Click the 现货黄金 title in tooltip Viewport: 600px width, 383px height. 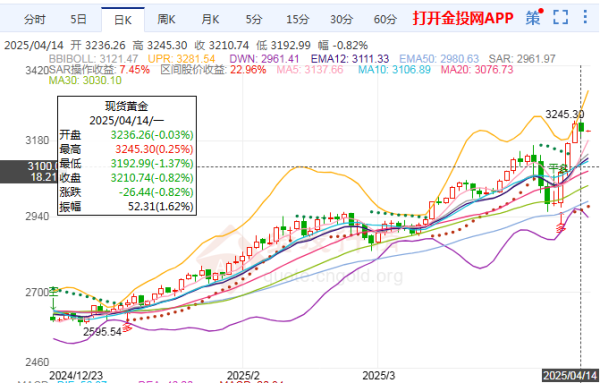[x=127, y=106]
